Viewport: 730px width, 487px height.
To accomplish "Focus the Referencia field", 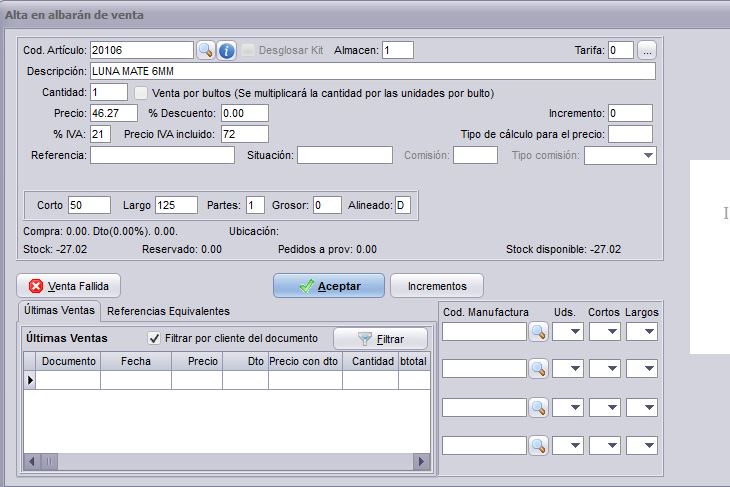I will 162,155.
